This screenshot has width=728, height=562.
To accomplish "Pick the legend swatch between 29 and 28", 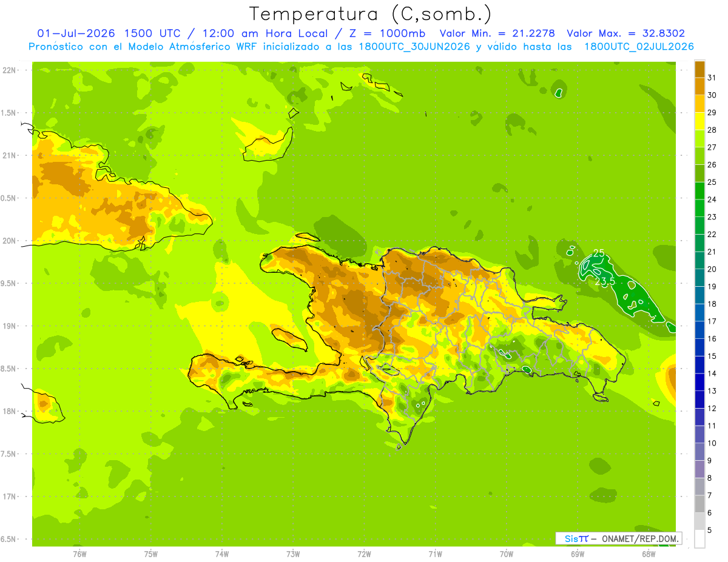I will 699,121.
